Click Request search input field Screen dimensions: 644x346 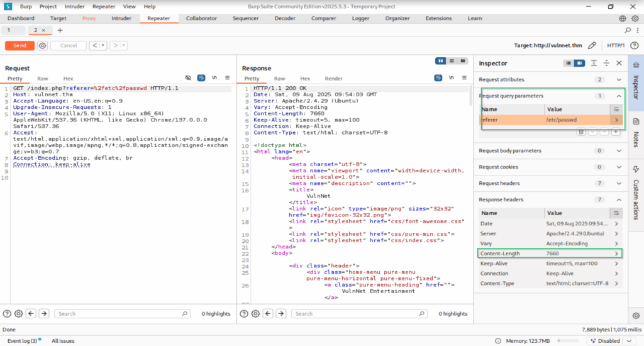point(122,314)
